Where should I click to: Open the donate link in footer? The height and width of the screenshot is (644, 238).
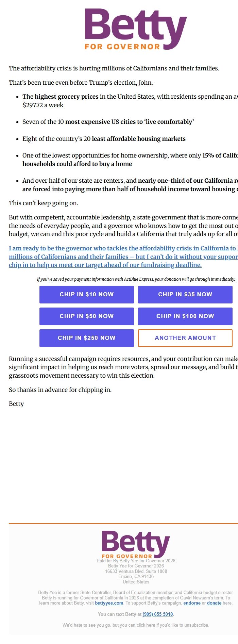click(214, 603)
